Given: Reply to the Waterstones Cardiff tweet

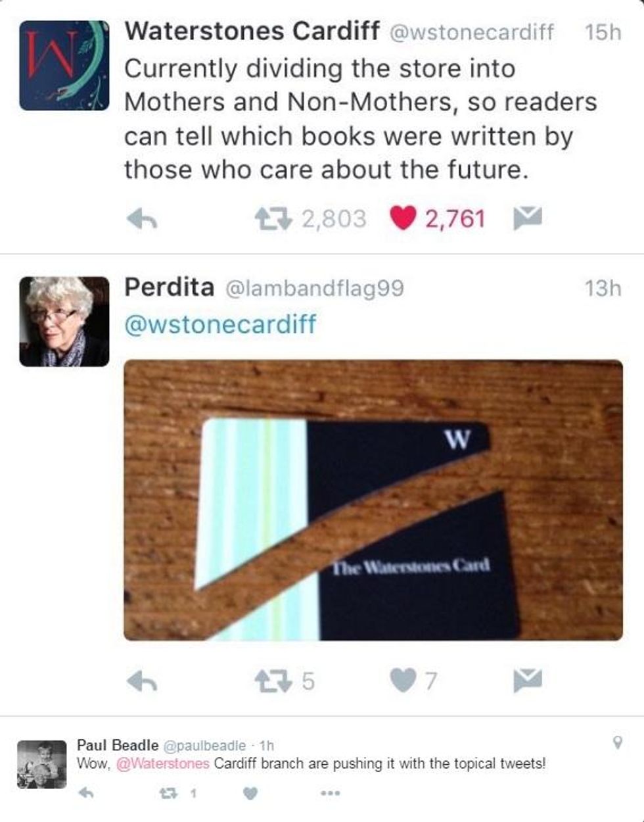Looking at the screenshot, I should [x=141, y=218].
